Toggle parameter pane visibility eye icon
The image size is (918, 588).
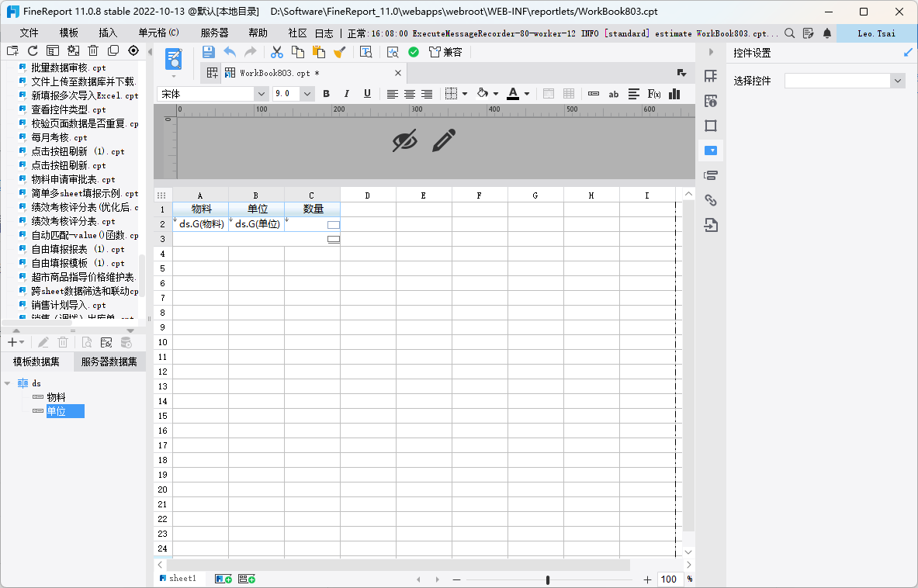pyautogui.click(x=404, y=141)
